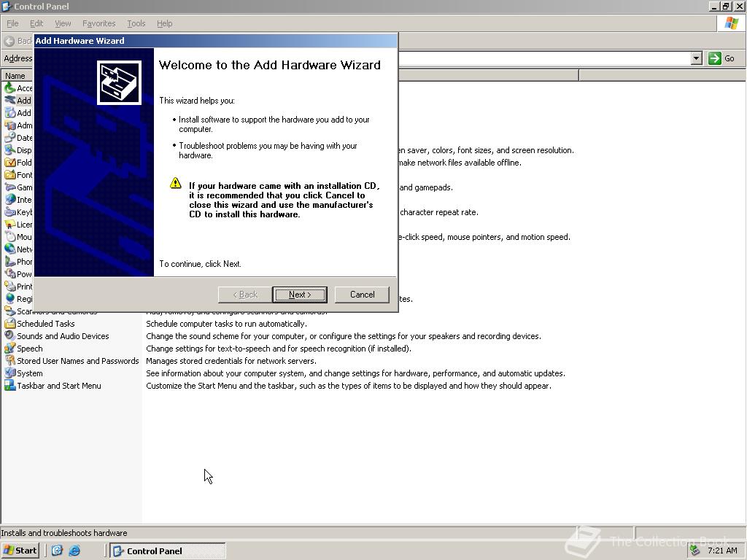Open the View menu
The image size is (747, 560).
pyautogui.click(x=63, y=23)
